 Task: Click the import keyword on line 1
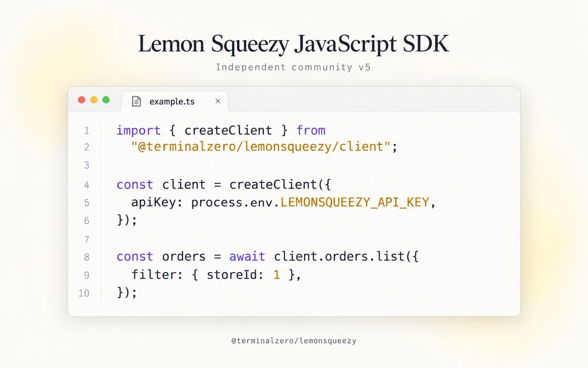pyautogui.click(x=139, y=131)
